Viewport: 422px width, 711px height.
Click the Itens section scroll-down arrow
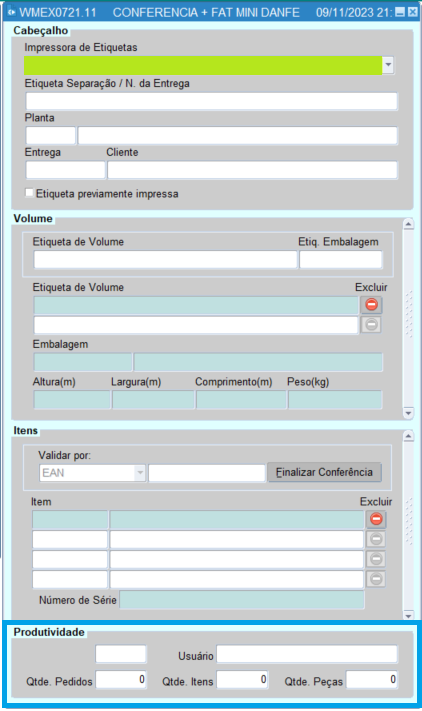click(x=408, y=615)
